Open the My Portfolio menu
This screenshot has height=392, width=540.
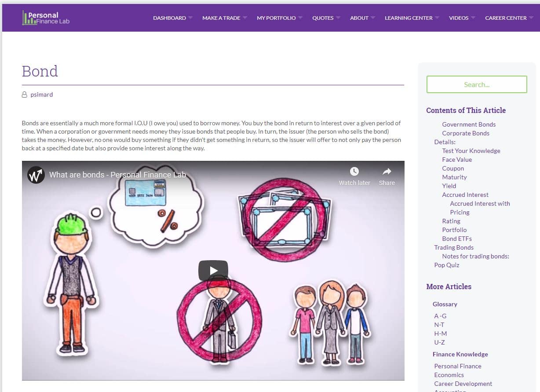[276, 18]
